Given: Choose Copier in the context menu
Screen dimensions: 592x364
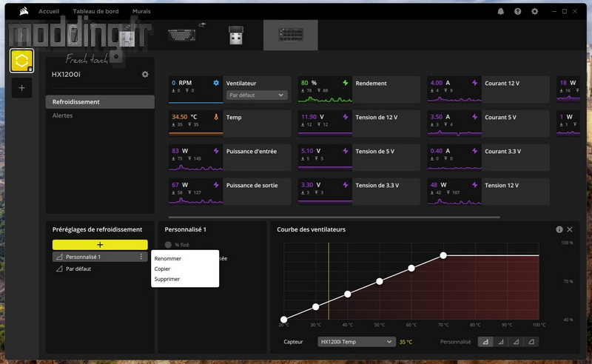Looking at the screenshot, I should click(x=162, y=269).
